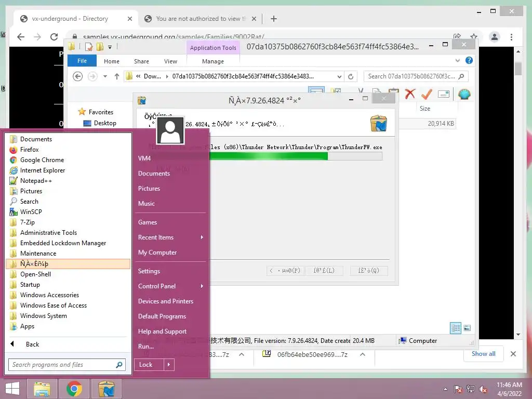Expand the Explorer ribbon chevron
Screen dimensions: 532x399
click(457, 60)
